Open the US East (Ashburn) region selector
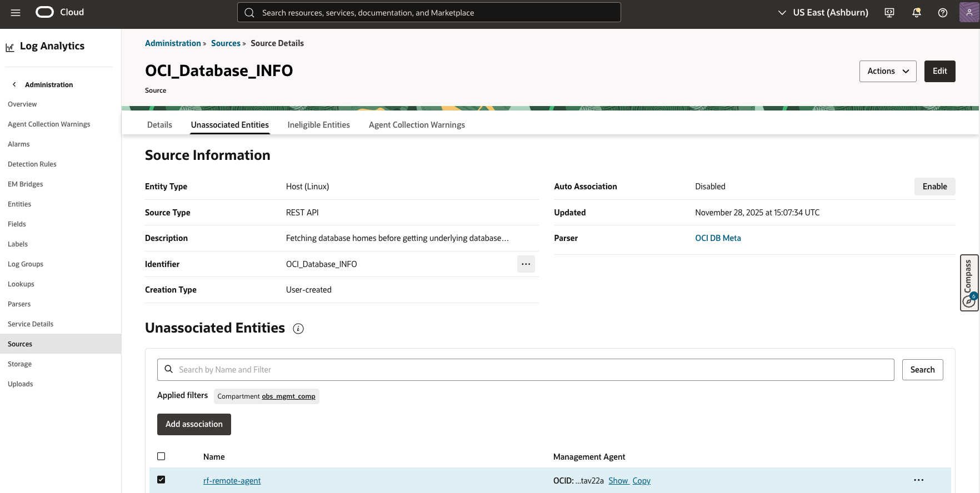 click(823, 13)
